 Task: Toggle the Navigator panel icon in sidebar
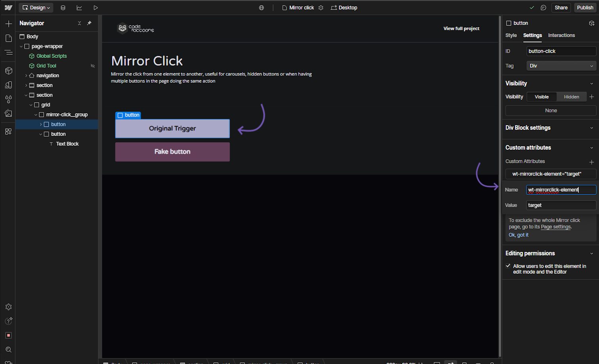click(x=8, y=52)
